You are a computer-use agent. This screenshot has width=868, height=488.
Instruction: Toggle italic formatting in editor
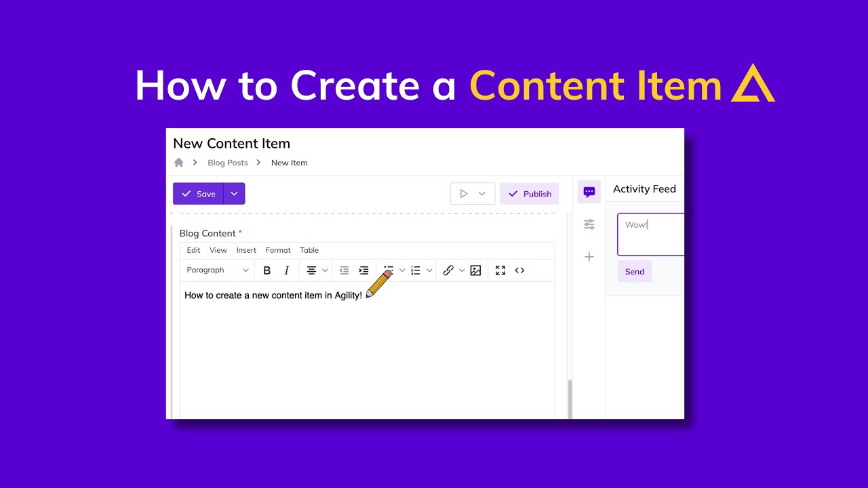(287, 270)
